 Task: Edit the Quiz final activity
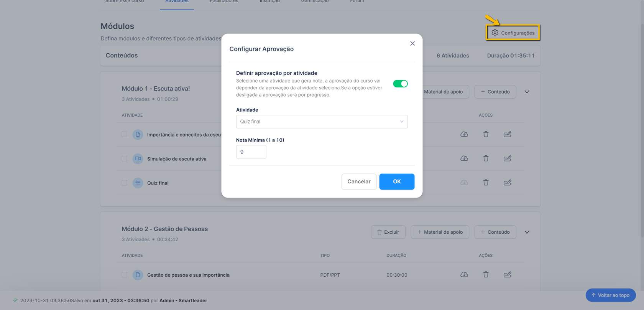507,183
